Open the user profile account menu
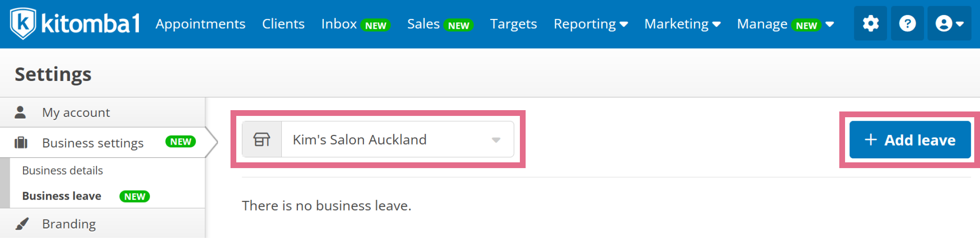 (949, 23)
